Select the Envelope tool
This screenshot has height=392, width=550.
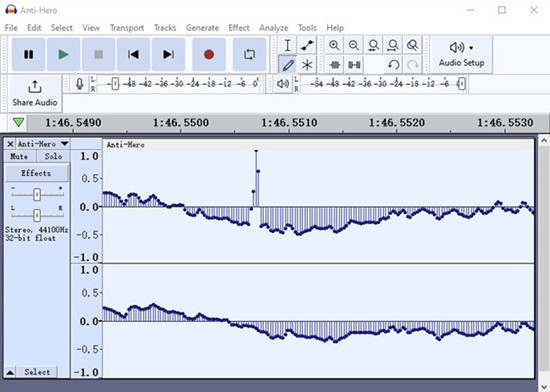tap(307, 45)
